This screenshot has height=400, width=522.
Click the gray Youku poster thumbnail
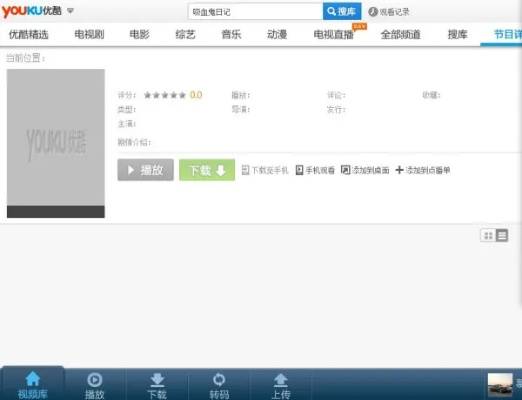pyautogui.click(x=56, y=143)
